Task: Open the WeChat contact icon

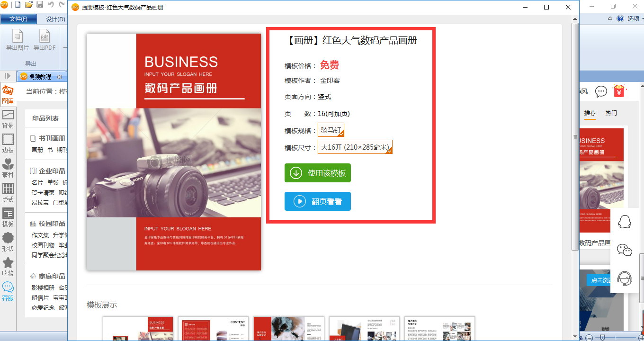Action: (625, 250)
